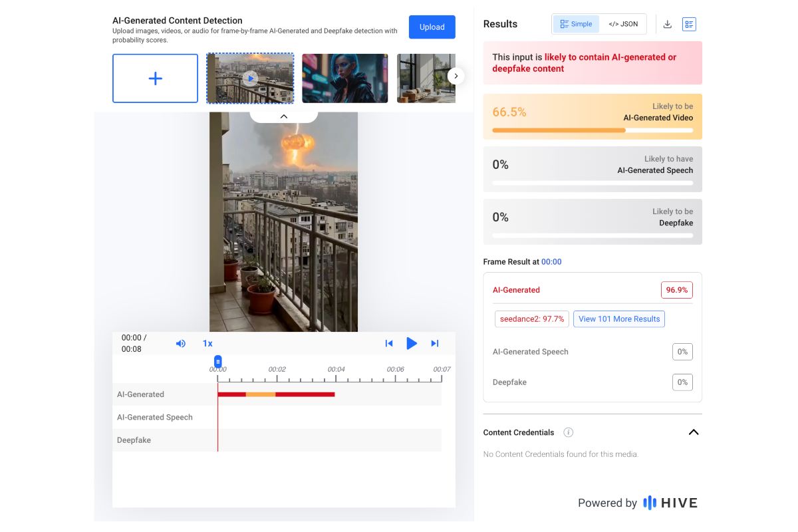
Task: Click the likely AI-generated warning banner
Action: point(593,63)
